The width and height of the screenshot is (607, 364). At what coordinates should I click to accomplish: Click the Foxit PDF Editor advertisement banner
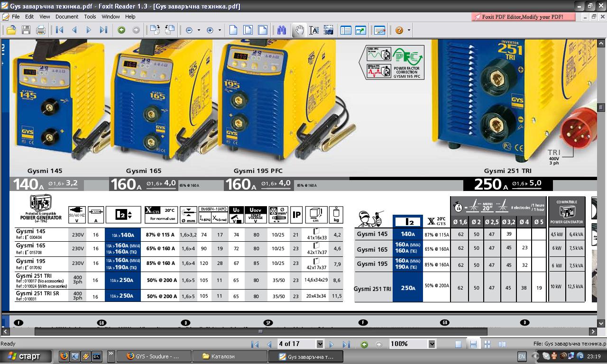click(x=524, y=17)
